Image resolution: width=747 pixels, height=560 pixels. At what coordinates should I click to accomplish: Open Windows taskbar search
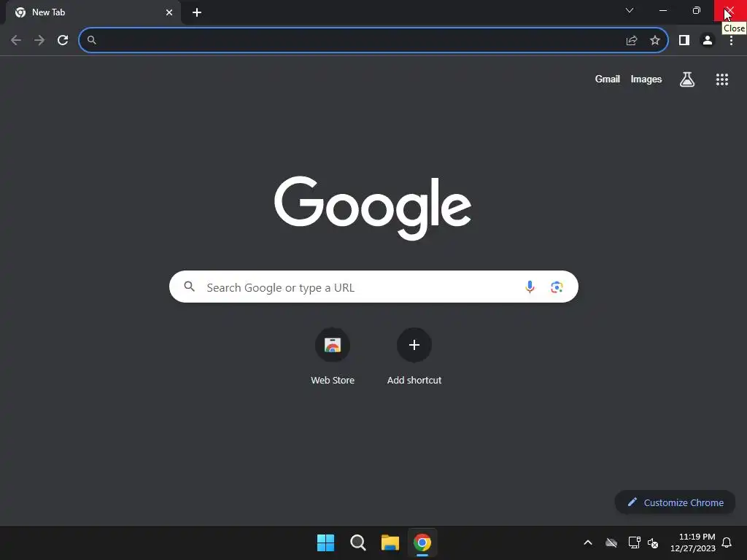pyautogui.click(x=357, y=542)
